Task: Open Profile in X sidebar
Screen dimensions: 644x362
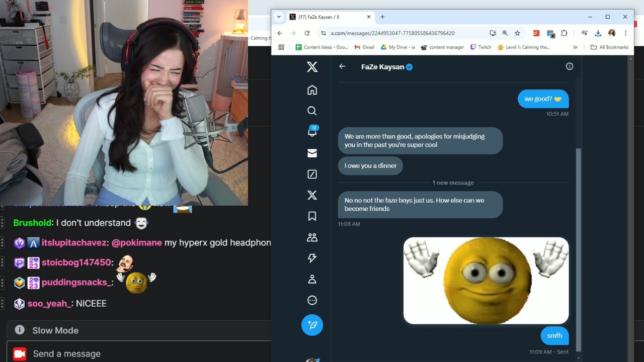Action: tap(312, 279)
